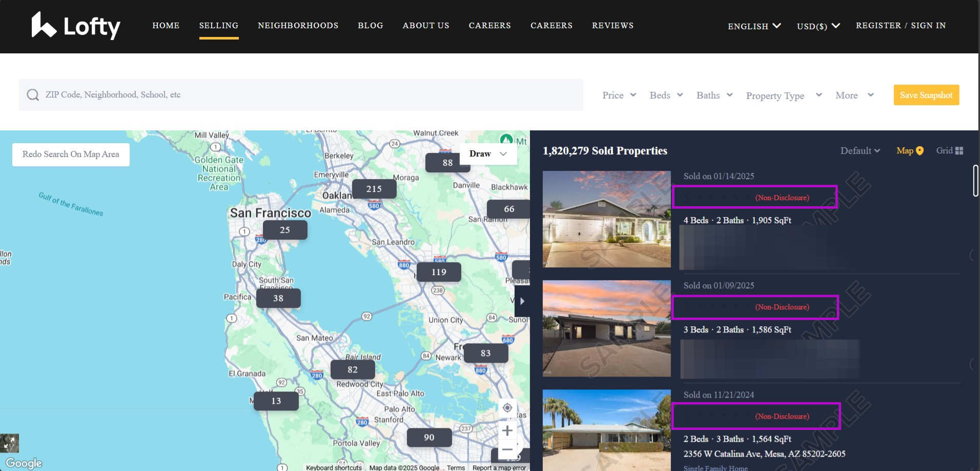
Task: Select the 215 map cluster marker
Action: 374,189
